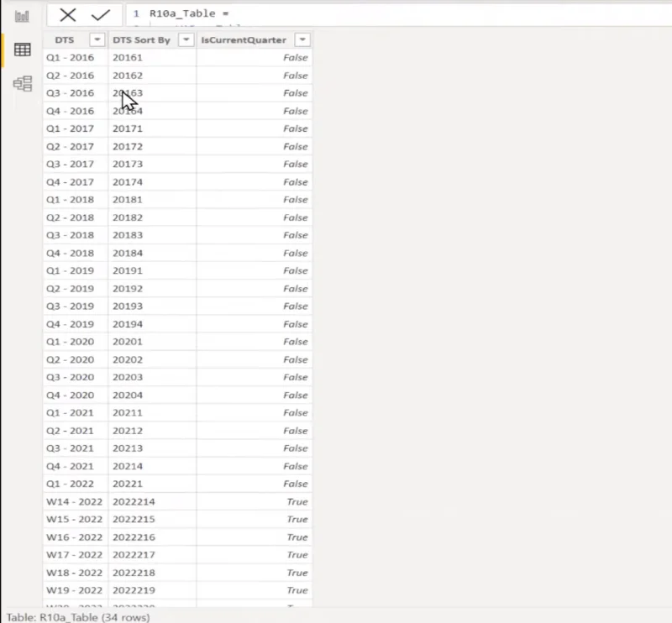Click the W15 - 2022 cell
The height and width of the screenshot is (623, 672).
76,520
